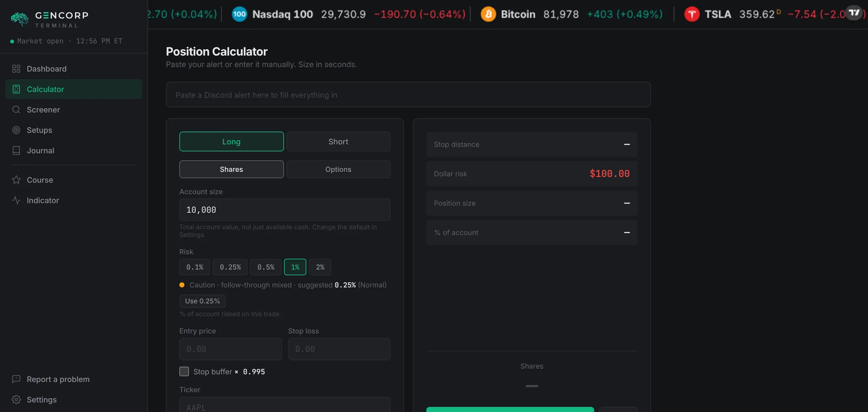Click the Nasdaq 100 value 29,730.9
This screenshot has height=412, width=868.
pos(343,14)
